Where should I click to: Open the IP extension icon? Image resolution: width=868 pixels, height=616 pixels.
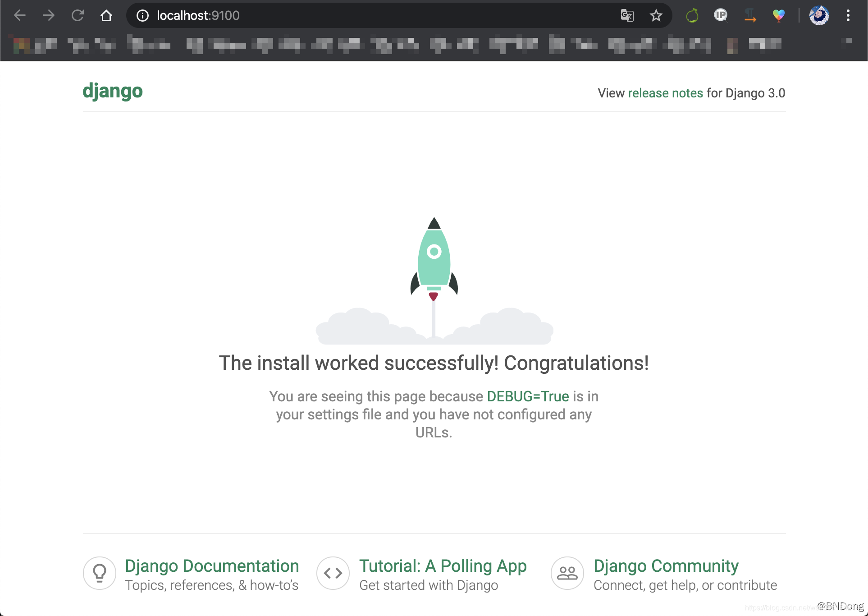(721, 15)
